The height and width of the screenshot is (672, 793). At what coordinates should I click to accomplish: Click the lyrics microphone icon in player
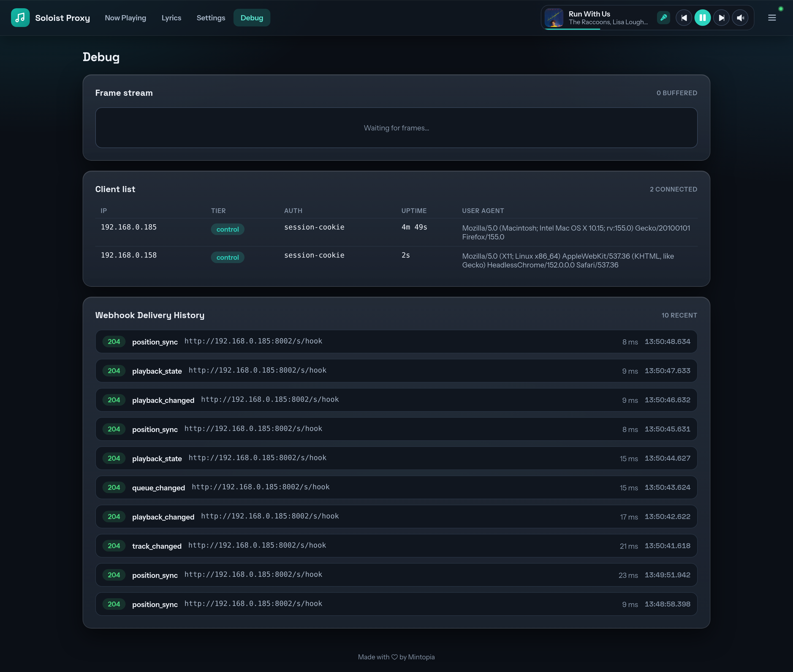pos(663,18)
